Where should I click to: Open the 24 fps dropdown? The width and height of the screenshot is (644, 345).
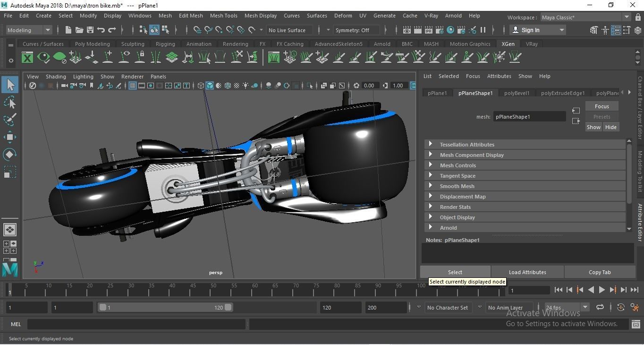tap(566, 307)
